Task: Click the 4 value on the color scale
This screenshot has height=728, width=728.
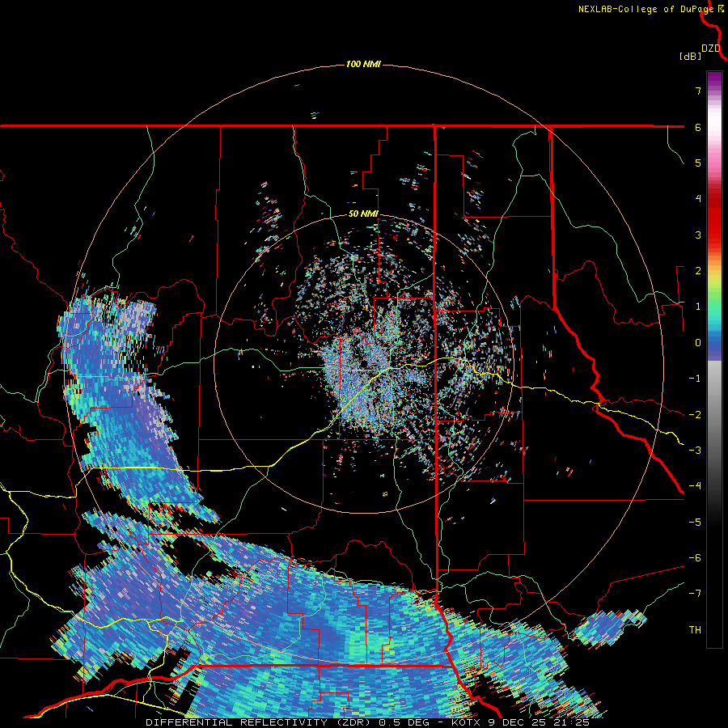Action: tap(698, 199)
